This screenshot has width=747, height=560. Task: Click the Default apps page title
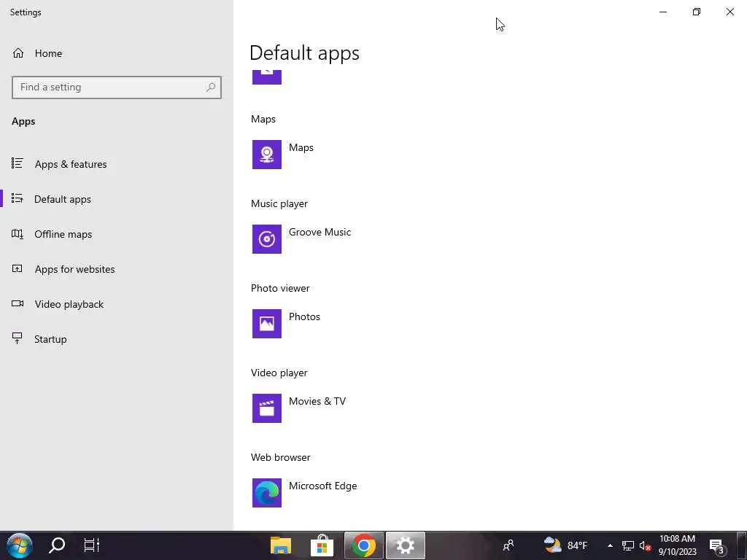[x=304, y=52]
